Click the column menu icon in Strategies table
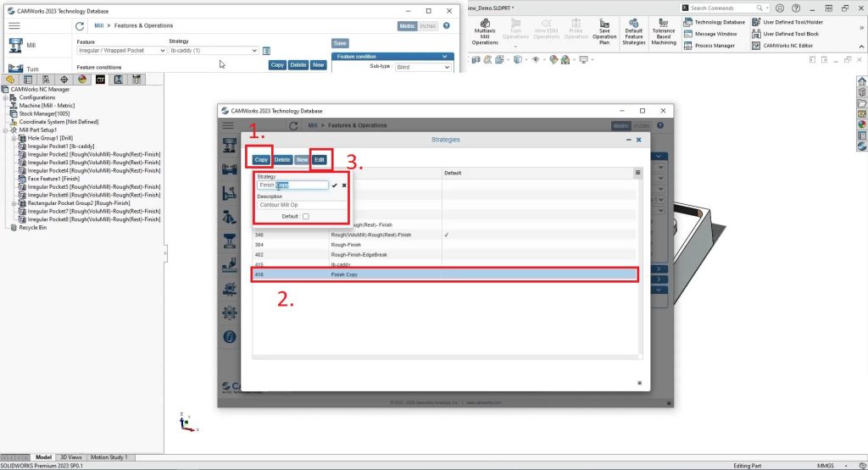This screenshot has width=868, height=470. (x=637, y=173)
